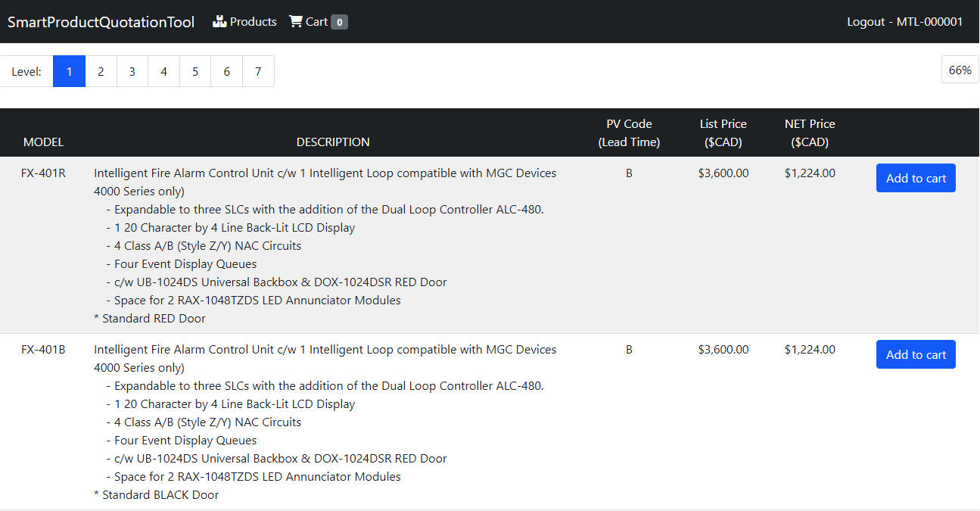Click the "Standard RED Door" note
Screen dimensions: 980x511
pos(150,318)
